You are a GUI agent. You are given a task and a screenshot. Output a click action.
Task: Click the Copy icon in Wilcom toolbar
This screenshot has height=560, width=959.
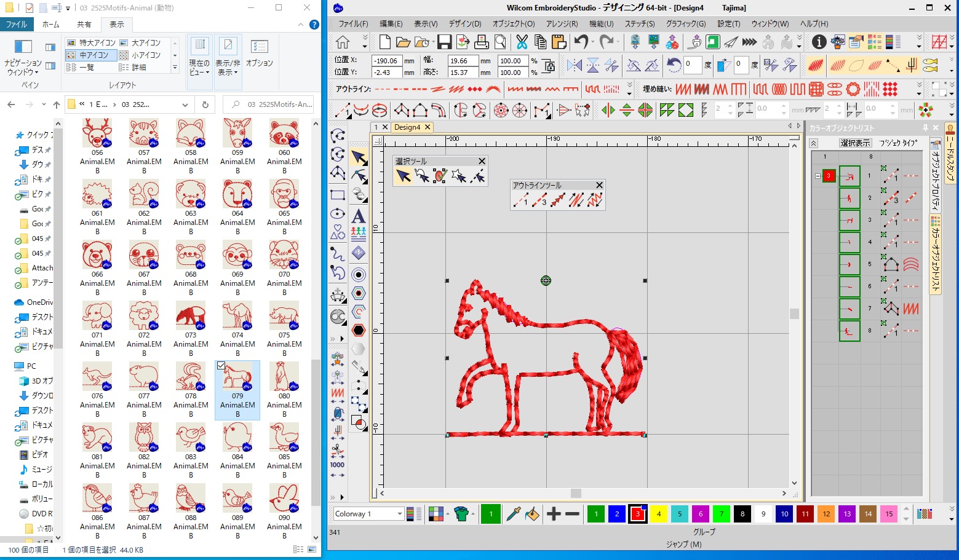540,42
